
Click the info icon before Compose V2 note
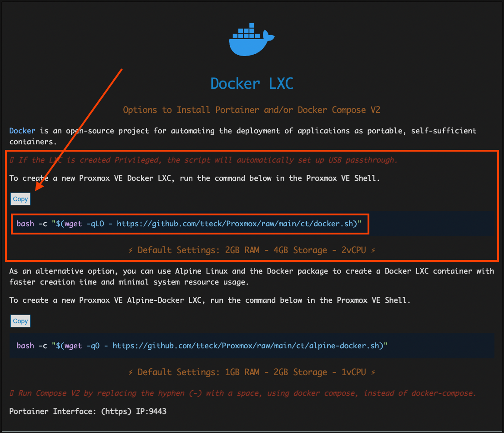[x=12, y=393]
